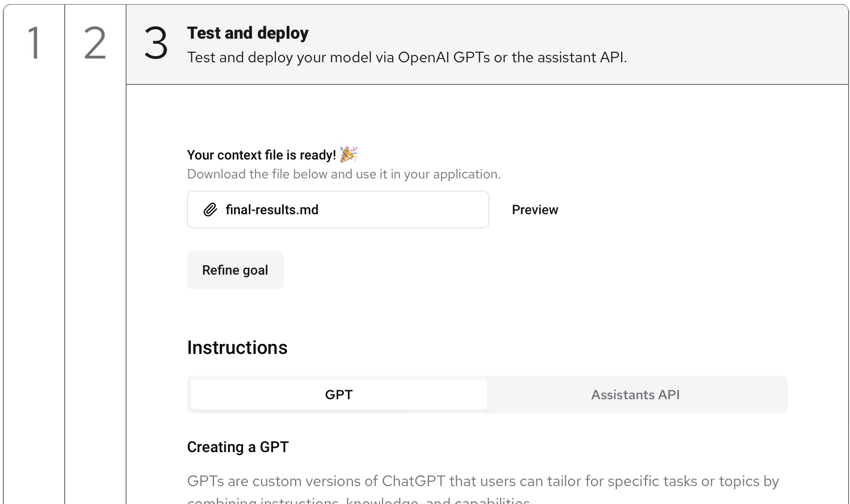The image size is (850, 504).
Task: Expand step 2 panel
Action: 95,43
